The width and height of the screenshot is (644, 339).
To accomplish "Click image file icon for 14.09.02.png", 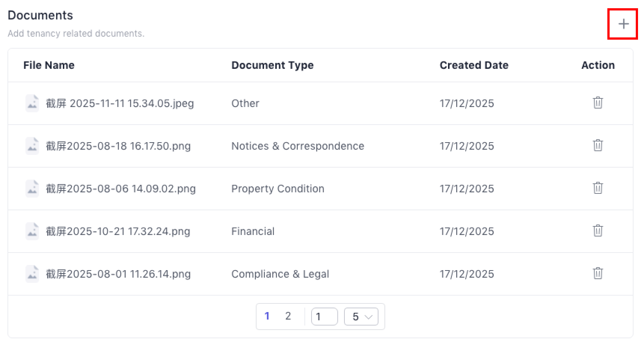I will coord(32,189).
